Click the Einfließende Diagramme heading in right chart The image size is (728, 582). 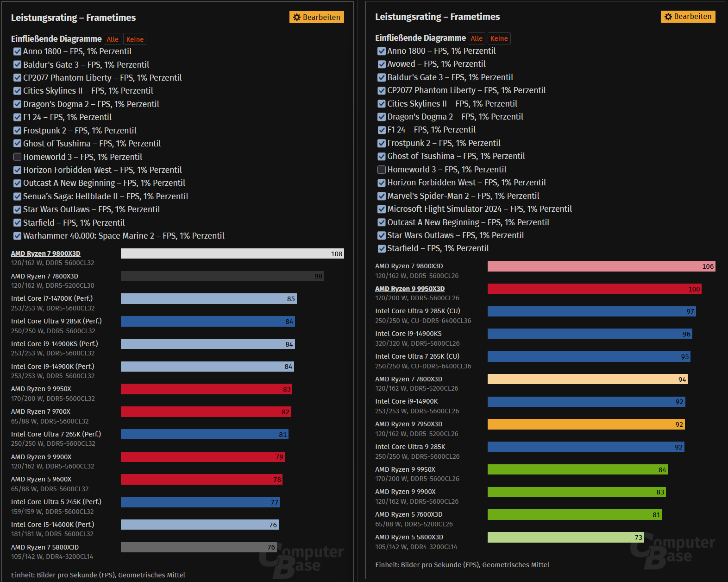tap(420, 38)
